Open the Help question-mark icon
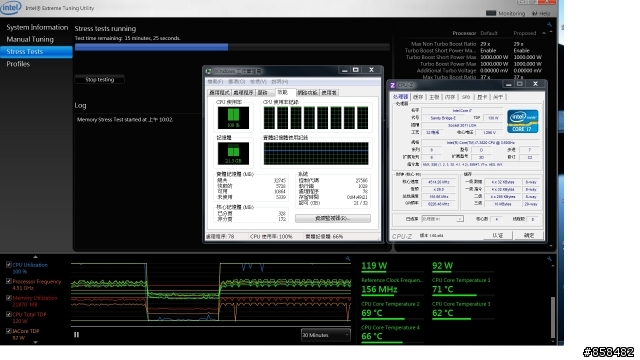Image resolution: width=640 pixels, height=360 pixels. point(535,13)
